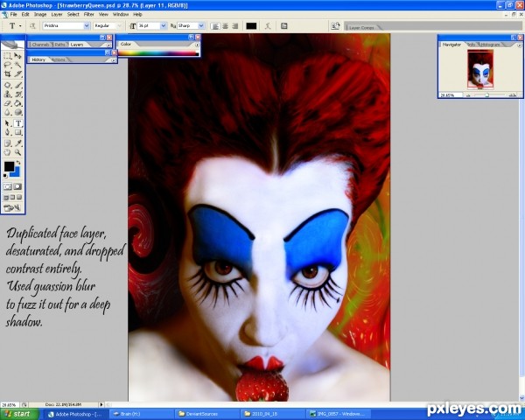
Task: Center align text
Action: [226, 26]
